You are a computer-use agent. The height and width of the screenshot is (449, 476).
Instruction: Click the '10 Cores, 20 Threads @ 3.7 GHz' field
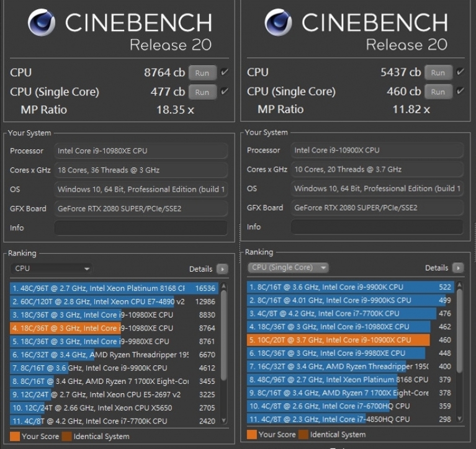pyautogui.click(x=377, y=169)
